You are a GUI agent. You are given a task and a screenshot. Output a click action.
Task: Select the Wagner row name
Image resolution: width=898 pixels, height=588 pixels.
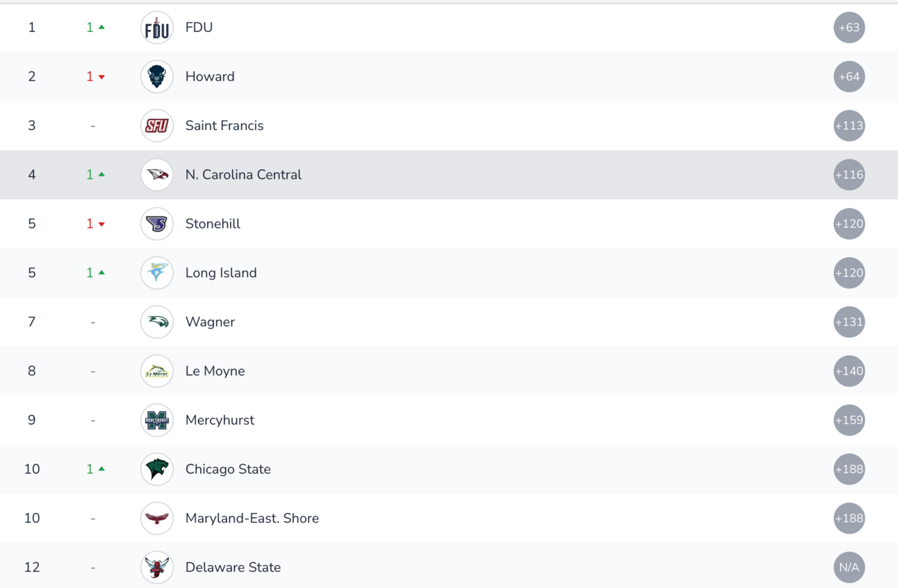pyautogui.click(x=210, y=322)
